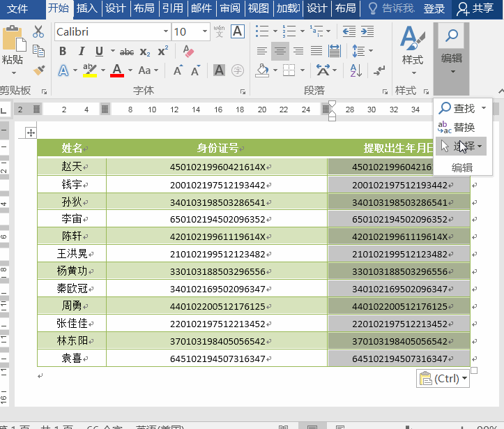
Task: Open the File (文件) tab
Action: pos(17,8)
